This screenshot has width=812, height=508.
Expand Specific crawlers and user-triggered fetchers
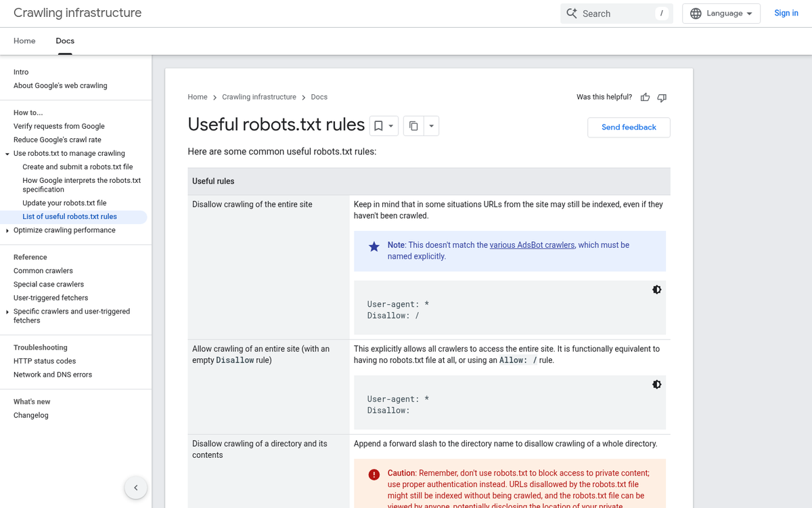tap(7, 312)
